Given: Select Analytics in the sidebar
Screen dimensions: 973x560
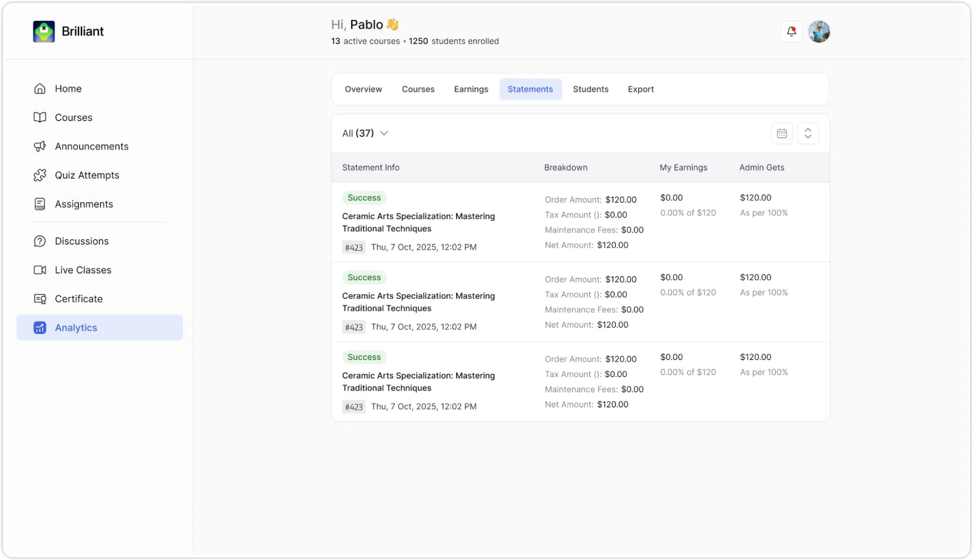Looking at the screenshot, I should point(100,327).
